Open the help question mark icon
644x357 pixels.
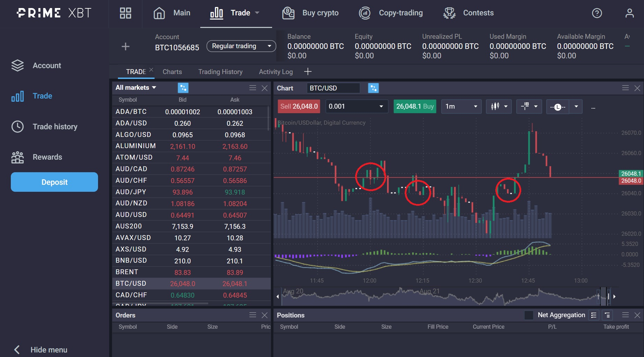tap(597, 13)
